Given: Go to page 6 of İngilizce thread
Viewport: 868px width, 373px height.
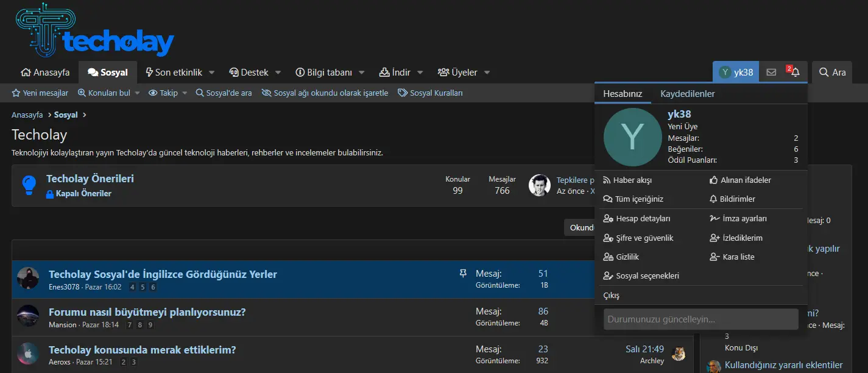Looking at the screenshot, I should click(x=153, y=287).
